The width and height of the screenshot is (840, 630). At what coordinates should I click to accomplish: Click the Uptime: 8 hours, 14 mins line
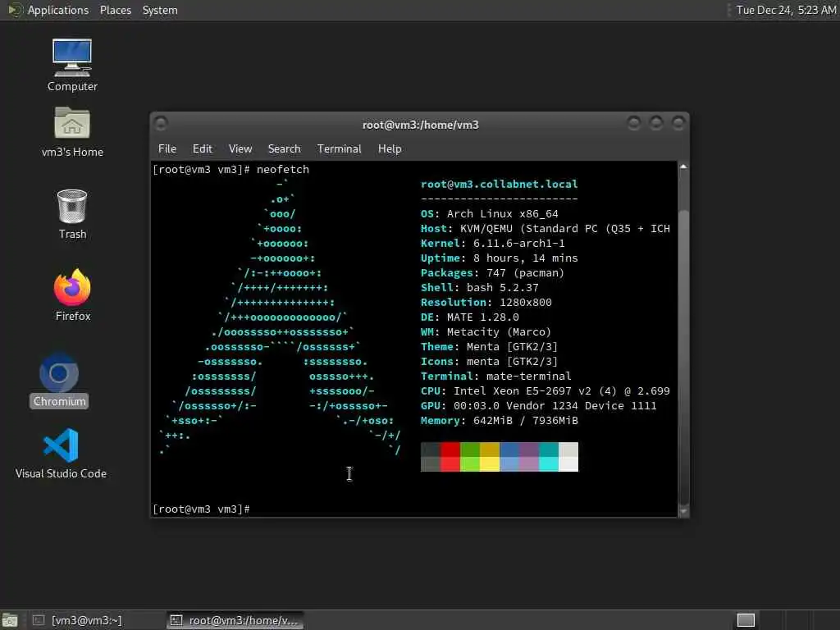click(x=500, y=258)
